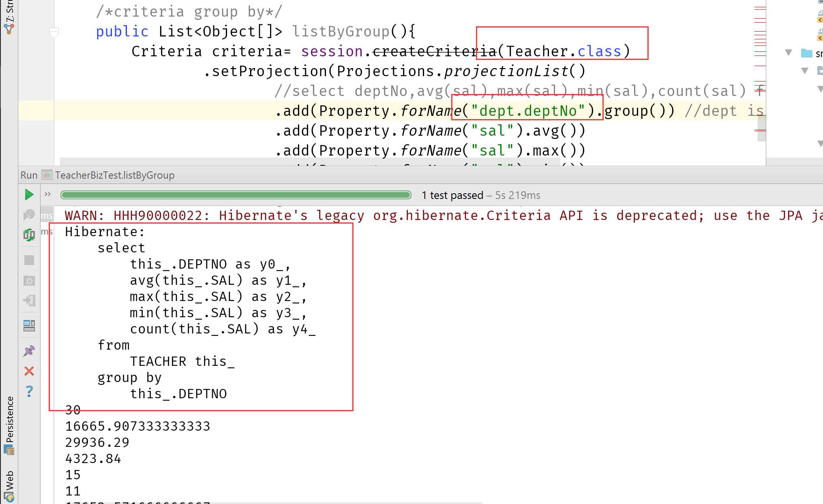This screenshot has height=504, width=823.
Task: Click the Dump threads camera icon
Action: 29,280
